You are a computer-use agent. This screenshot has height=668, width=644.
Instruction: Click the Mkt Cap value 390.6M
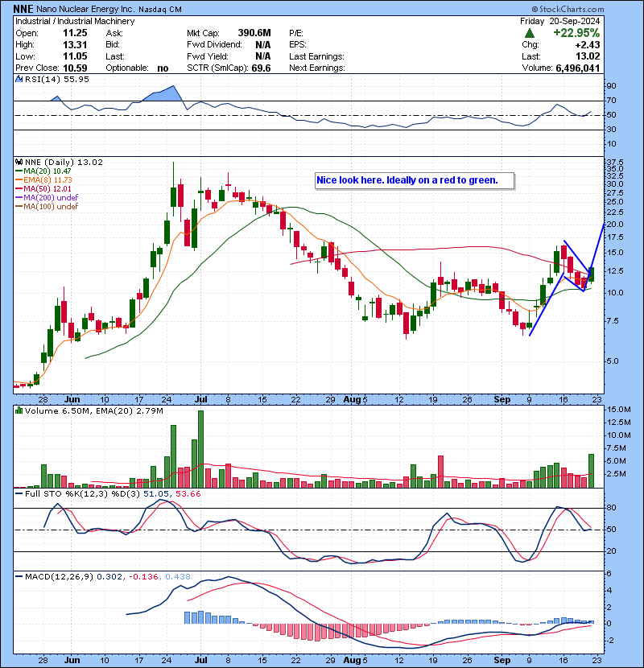click(254, 33)
